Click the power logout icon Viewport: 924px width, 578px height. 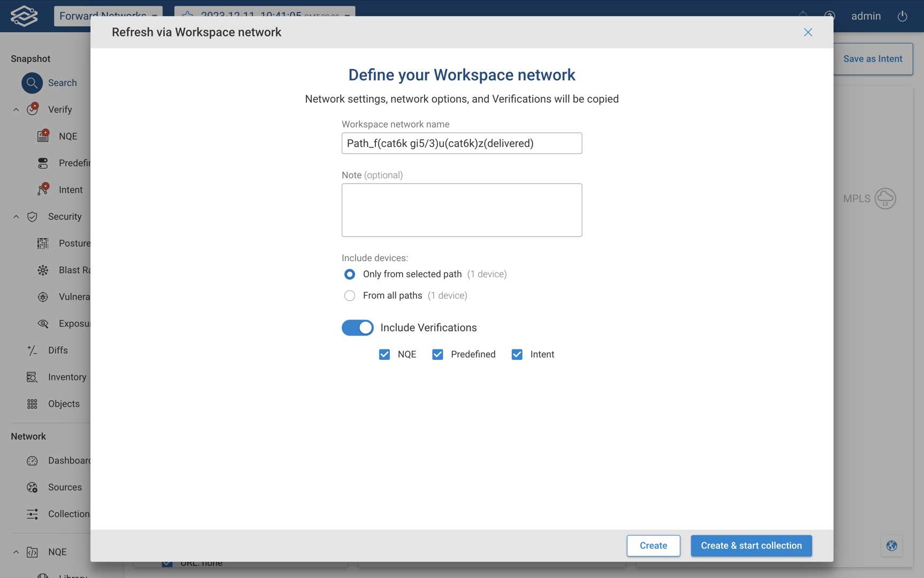coord(902,16)
